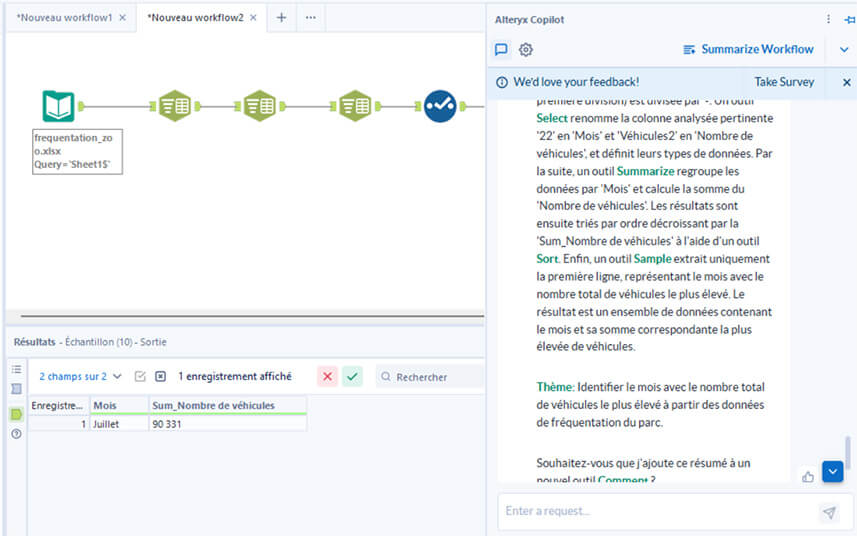This screenshot has width=857, height=536.
Task: Reject changes with red X button
Action: tap(327, 376)
